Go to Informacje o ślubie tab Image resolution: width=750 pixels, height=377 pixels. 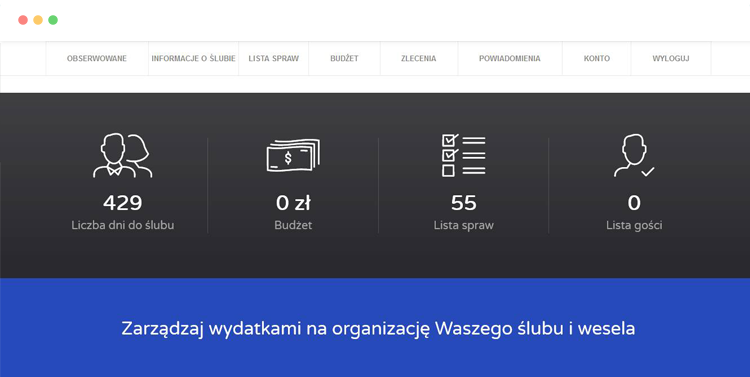tap(193, 58)
